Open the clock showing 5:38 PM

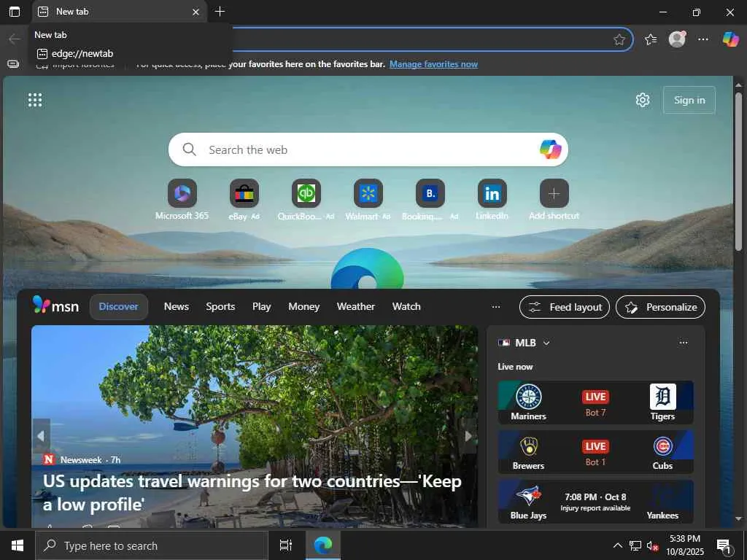[x=685, y=545]
